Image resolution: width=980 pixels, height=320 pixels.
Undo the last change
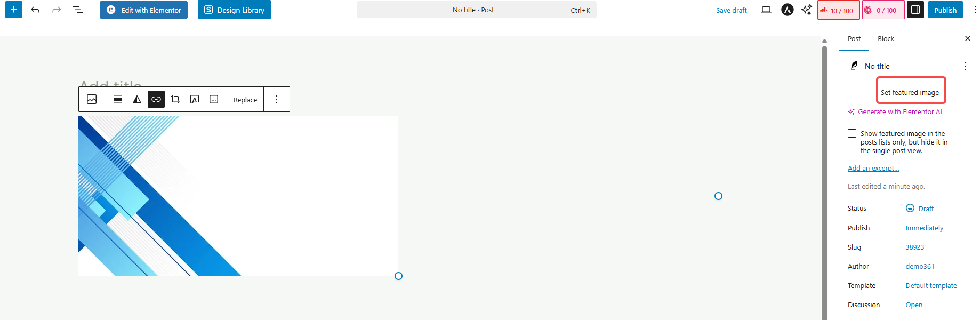35,10
